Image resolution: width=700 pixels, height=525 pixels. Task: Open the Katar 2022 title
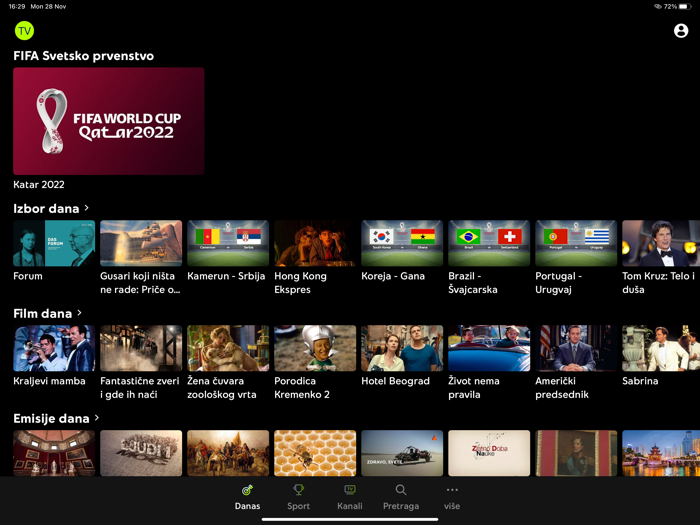point(39,184)
